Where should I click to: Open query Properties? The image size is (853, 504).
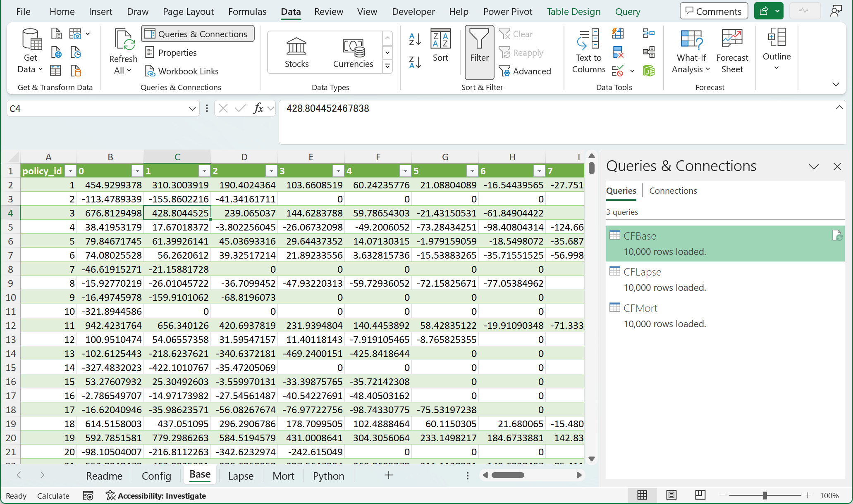point(171,52)
